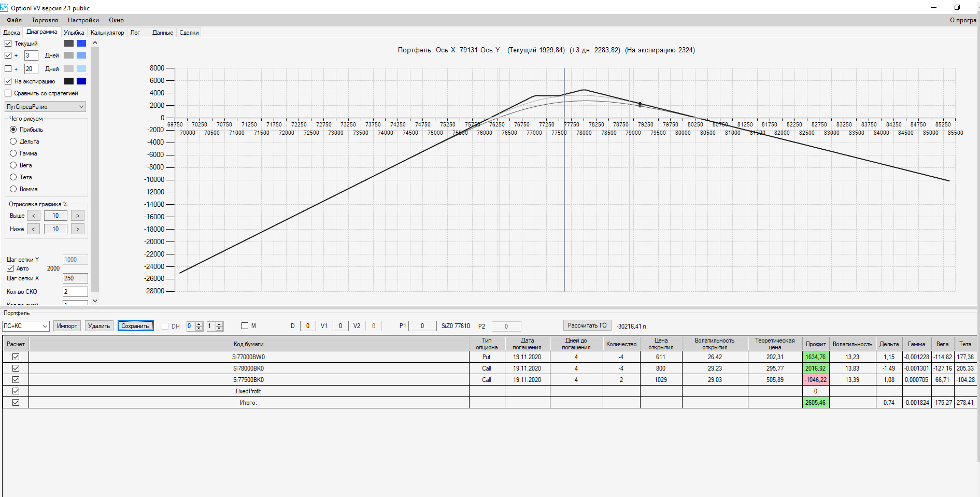This screenshot has height=497, width=980.
Task: Toggle the Авто grid step checkbox
Action: 10,268
